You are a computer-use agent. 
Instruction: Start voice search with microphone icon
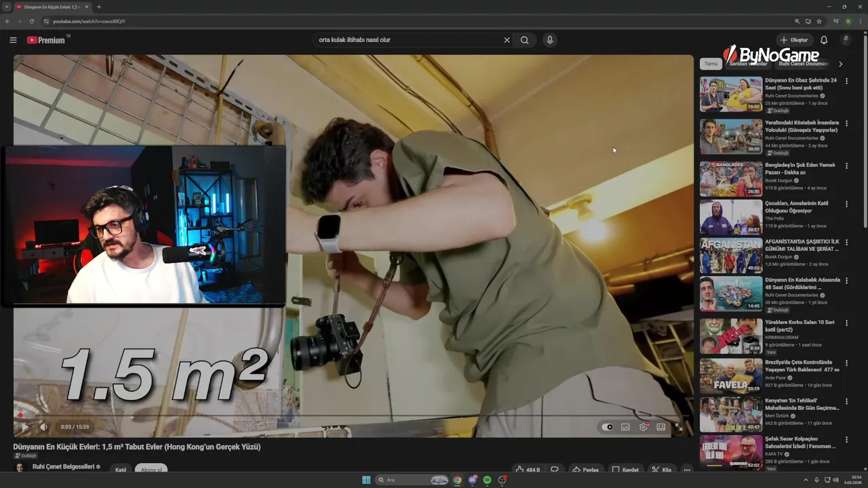[550, 40]
